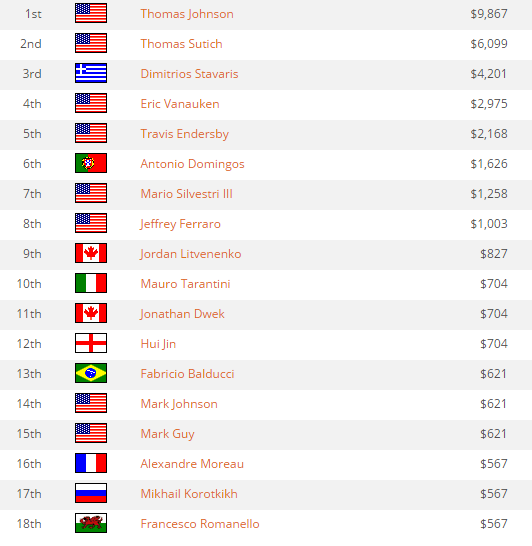
Task: Click the Portugal flag next to Antonio Domingos
Action: tap(91, 163)
